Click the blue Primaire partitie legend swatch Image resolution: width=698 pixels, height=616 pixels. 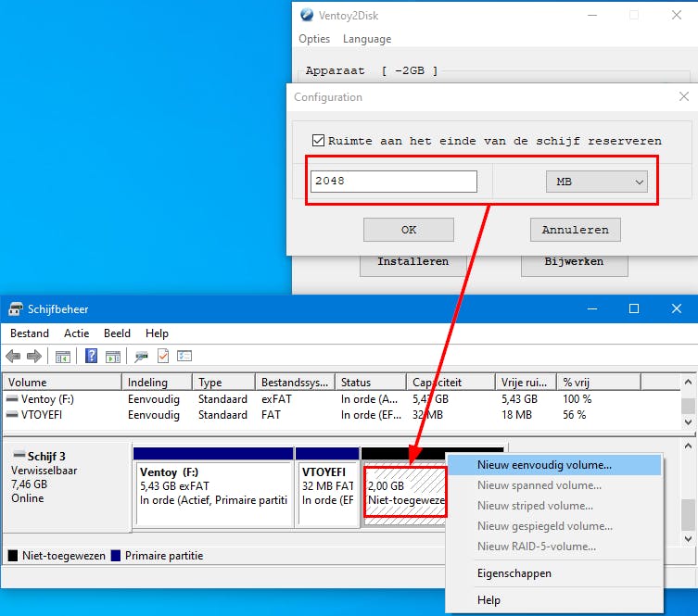coord(116,556)
